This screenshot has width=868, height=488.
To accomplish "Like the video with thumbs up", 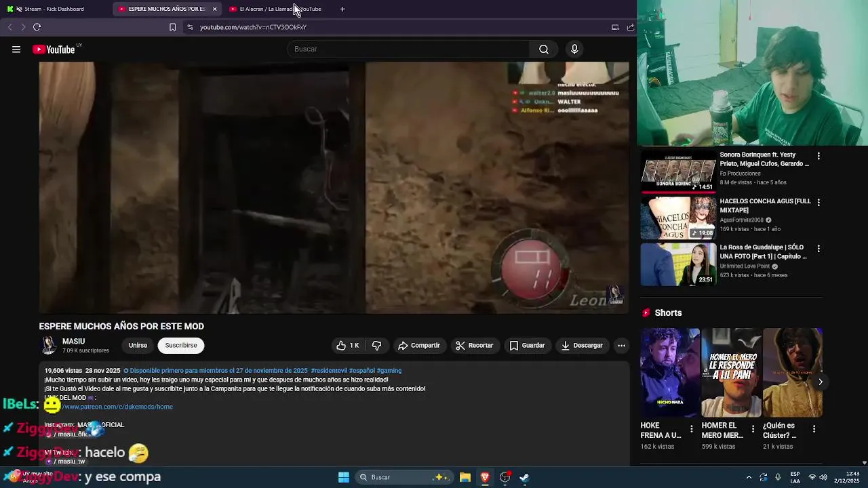I will 348,346.
